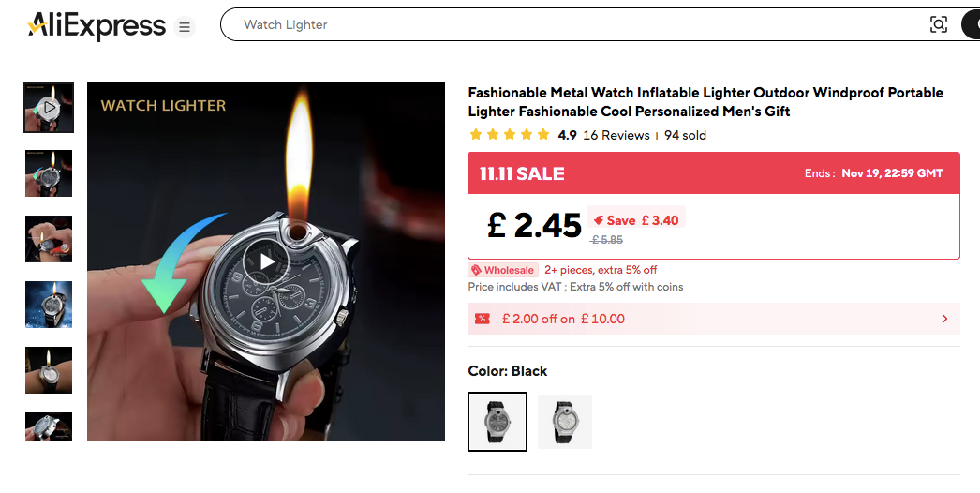Click the Wholesale tag badge

click(x=503, y=270)
